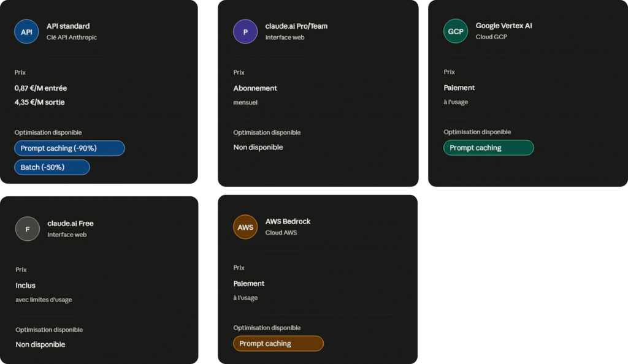Click the purple P badge for claude.ai Pro/Team
This screenshot has width=628, height=364.
coord(245,32)
